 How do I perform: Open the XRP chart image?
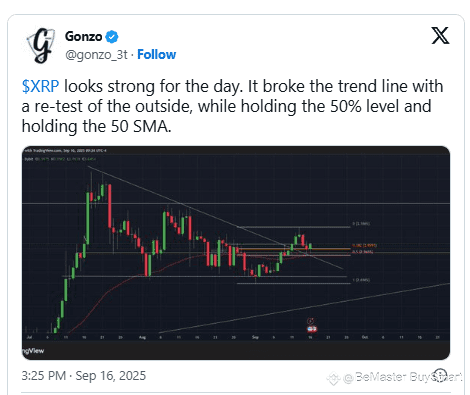(x=236, y=253)
